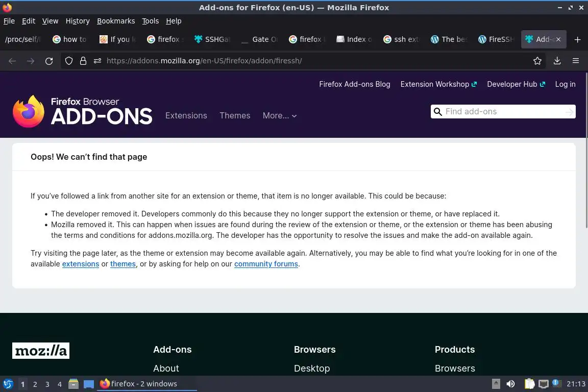The image size is (588, 392).
Task: Switch to the 'Index of' tab
Action: click(354, 39)
